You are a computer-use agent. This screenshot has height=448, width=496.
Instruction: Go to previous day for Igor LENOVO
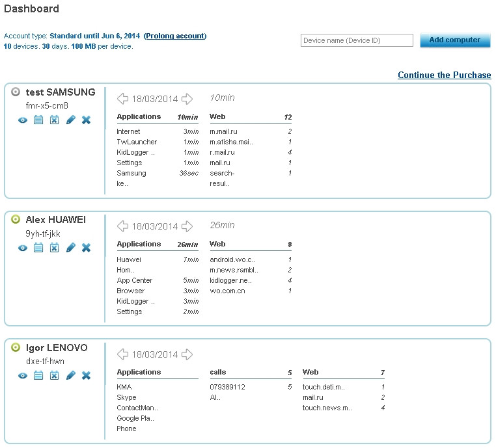[122, 354]
